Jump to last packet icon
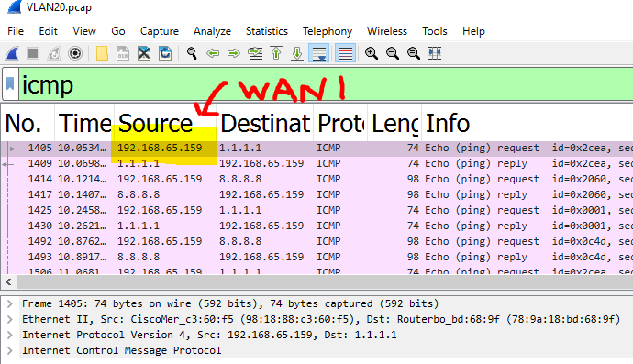633x364 pixels. (297, 53)
